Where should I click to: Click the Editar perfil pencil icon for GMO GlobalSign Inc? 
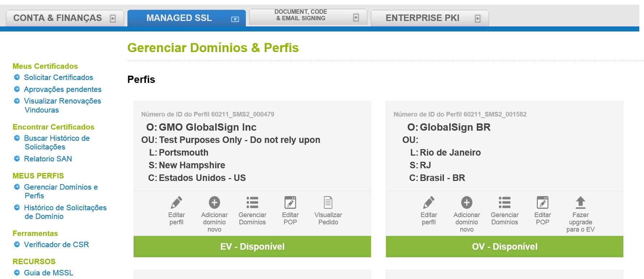click(x=176, y=203)
